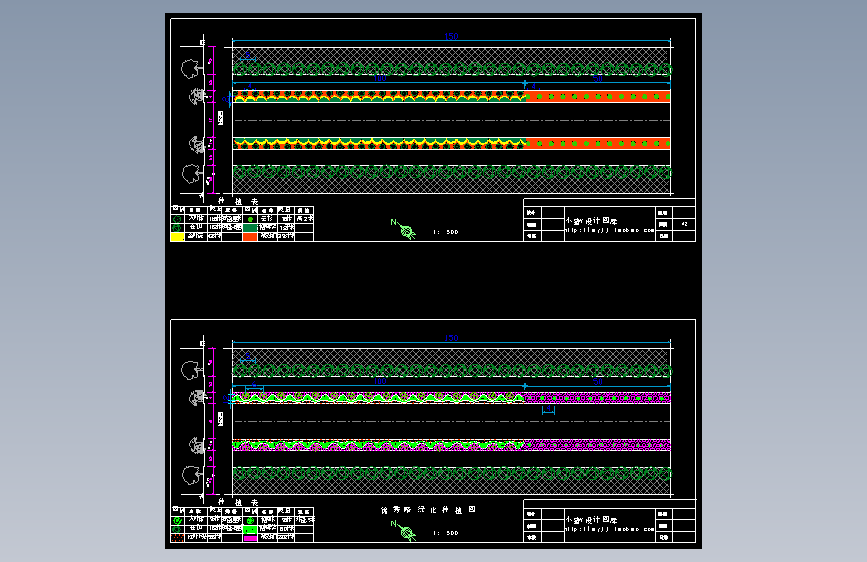This screenshot has height=562, width=867.
Task: Select the bright green legend swatch in the lower planting table
Action: tap(250, 529)
